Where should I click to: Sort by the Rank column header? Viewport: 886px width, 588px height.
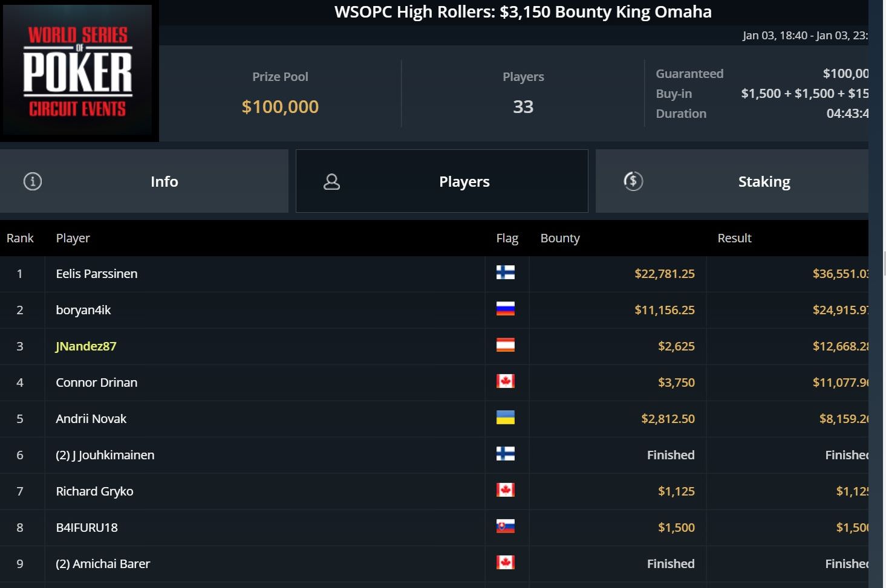click(20, 238)
